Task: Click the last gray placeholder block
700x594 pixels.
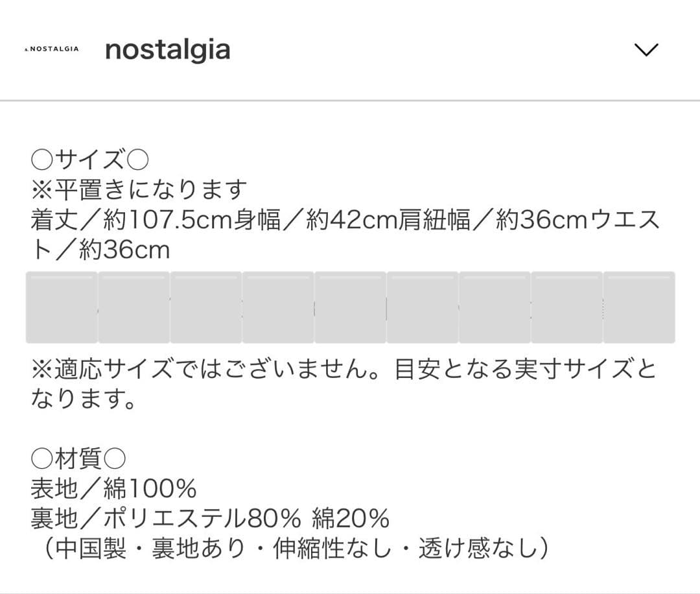Action: pyautogui.click(x=639, y=307)
